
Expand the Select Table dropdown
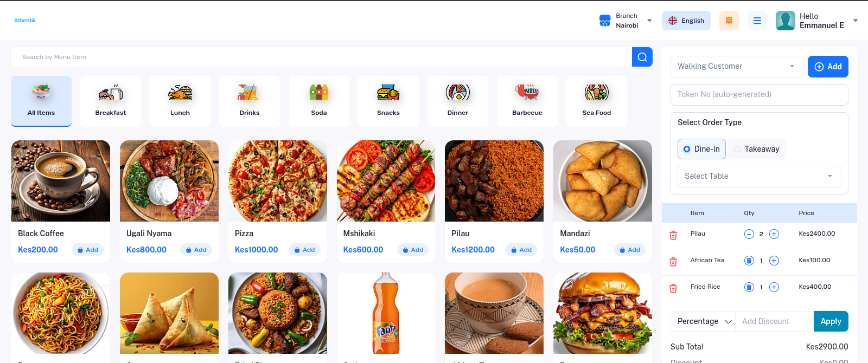(x=758, y=176)
